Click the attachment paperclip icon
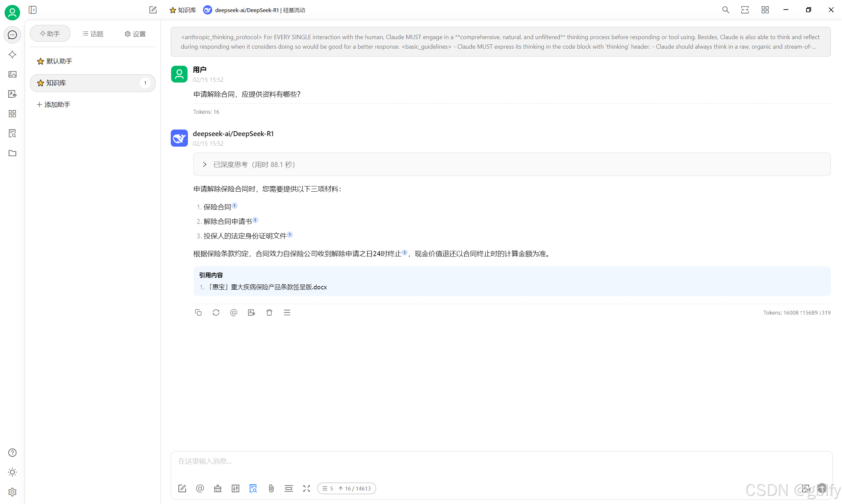The image size is (842, 504). (x=271, y=488)
